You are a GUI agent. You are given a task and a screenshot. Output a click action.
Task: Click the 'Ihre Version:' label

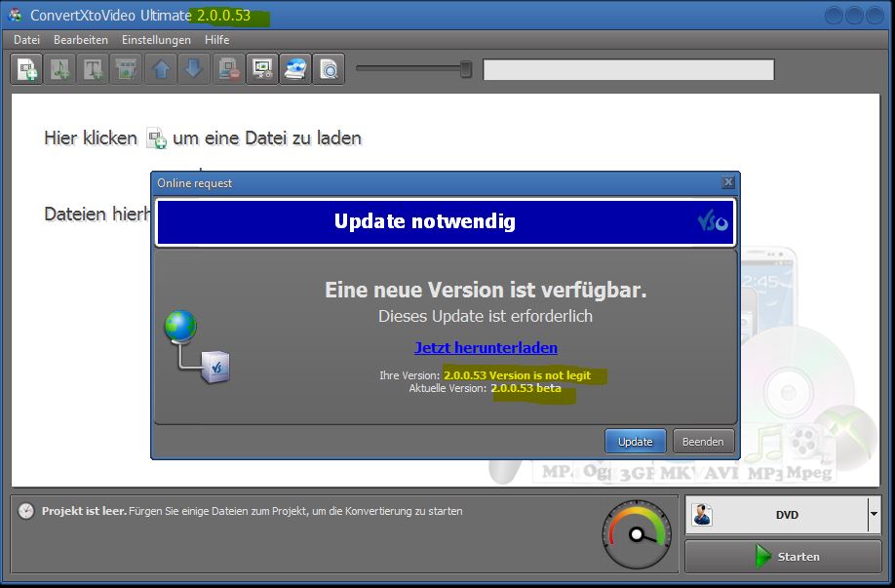[x=409, y=375]
